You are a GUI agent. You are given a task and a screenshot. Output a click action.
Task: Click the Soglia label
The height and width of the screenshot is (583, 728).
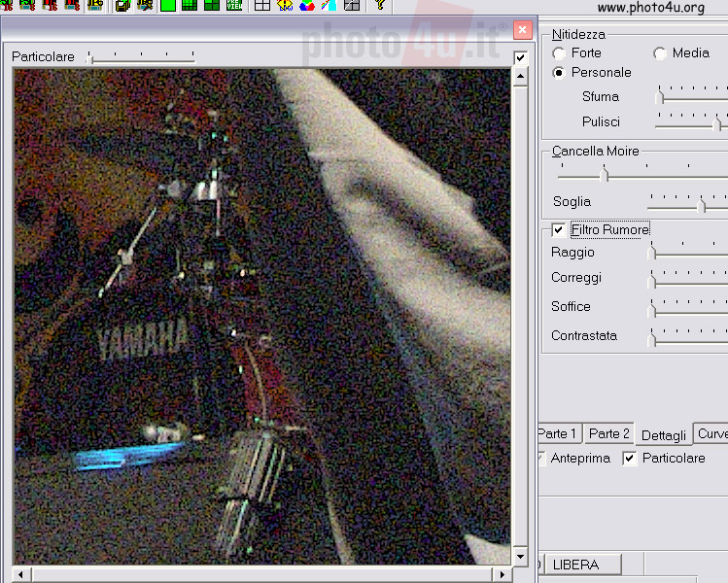pos(572,201)
